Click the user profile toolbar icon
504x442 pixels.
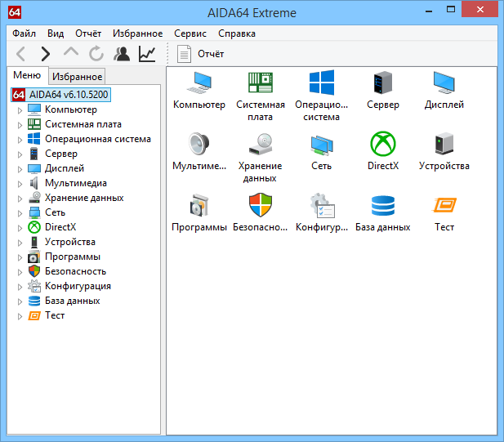[x=122, y=54]
